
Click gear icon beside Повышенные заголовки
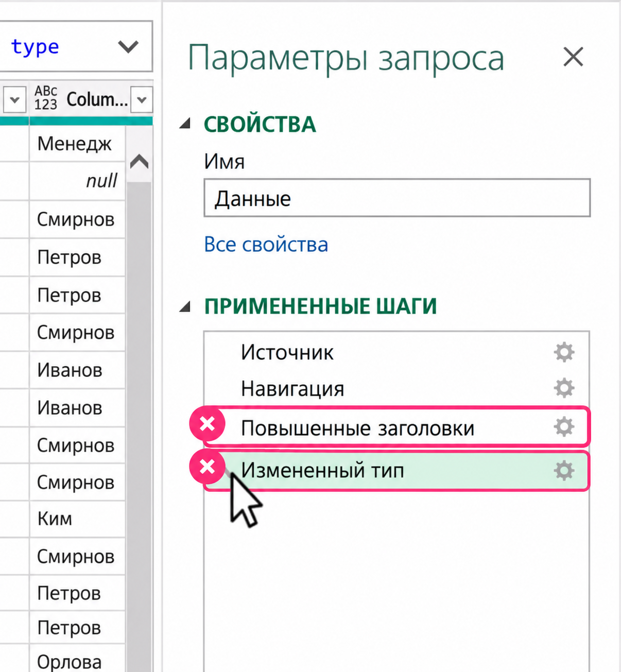564,427
